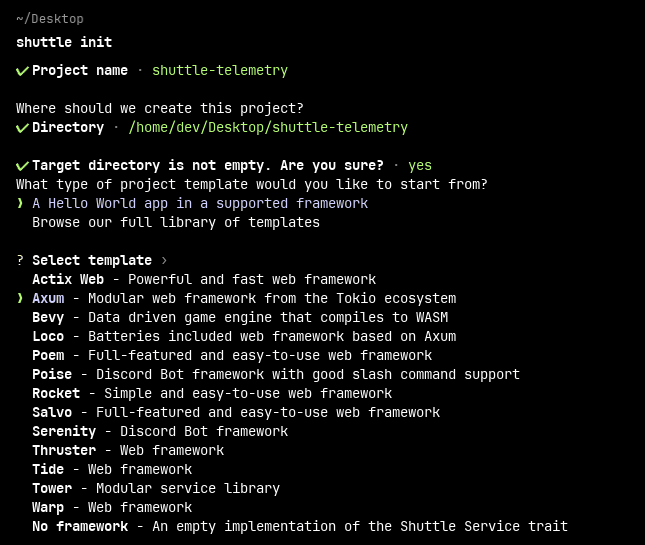Click the shuttle-telemetry project name value

[x=220, y=71]
